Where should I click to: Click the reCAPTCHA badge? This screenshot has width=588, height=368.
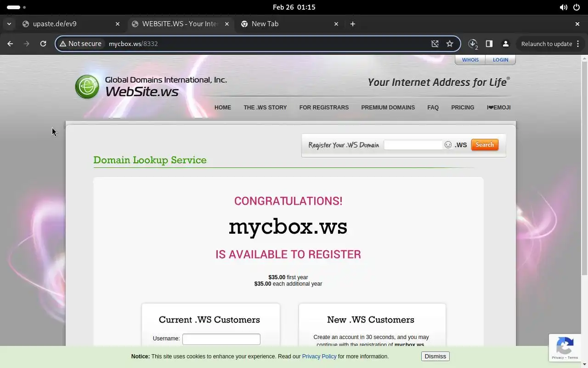(565, 348)
